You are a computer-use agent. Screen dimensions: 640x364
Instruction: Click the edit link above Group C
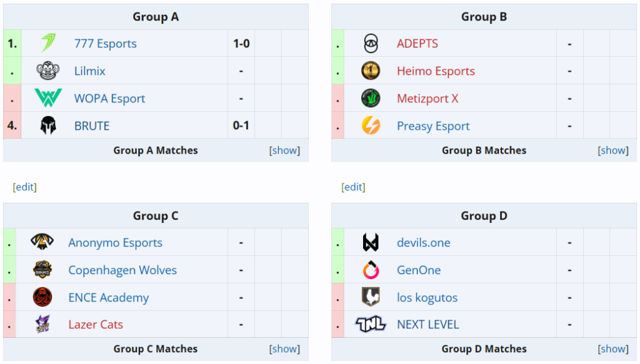point(25,187)
